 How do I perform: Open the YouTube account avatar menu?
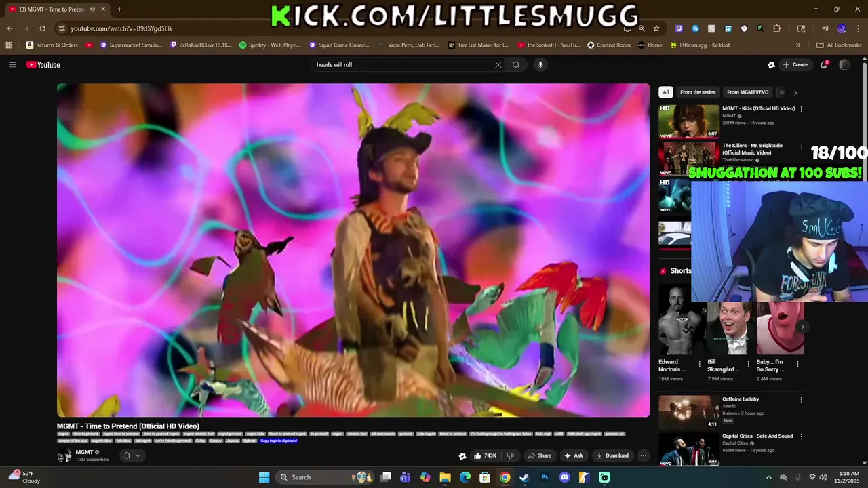click(844, 65)
